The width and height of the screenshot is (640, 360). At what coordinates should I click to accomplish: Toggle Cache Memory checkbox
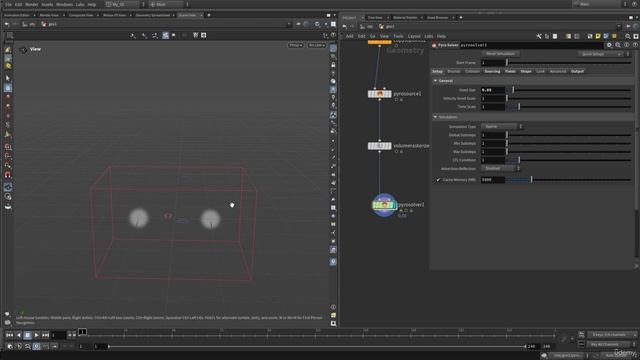coord(438,180)
